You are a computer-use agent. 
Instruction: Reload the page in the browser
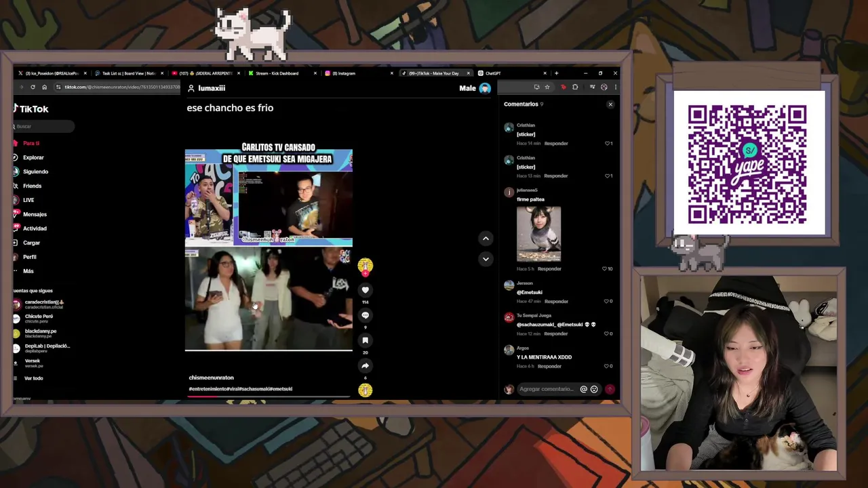(33, 87)
